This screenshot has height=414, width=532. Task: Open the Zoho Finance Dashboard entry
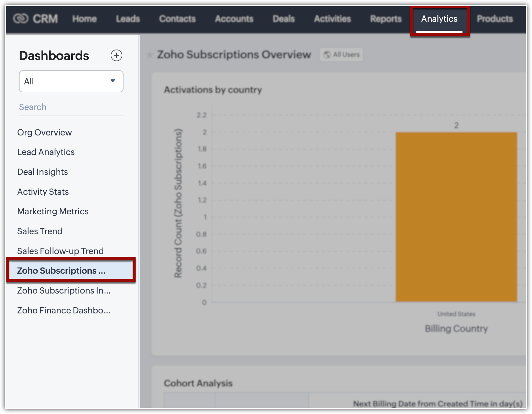coord(64,311)
